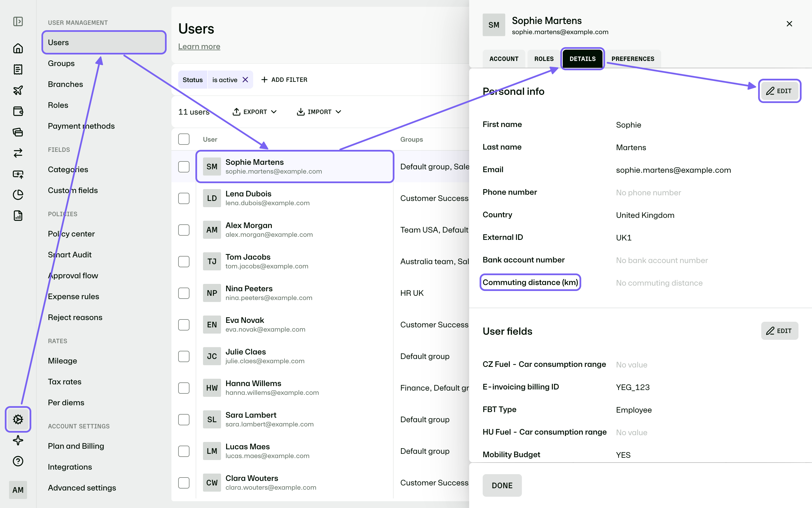The width and height of the screenshot is (812, 508).
Task: Remove the Status is active filter
Action: coord(245,80)
